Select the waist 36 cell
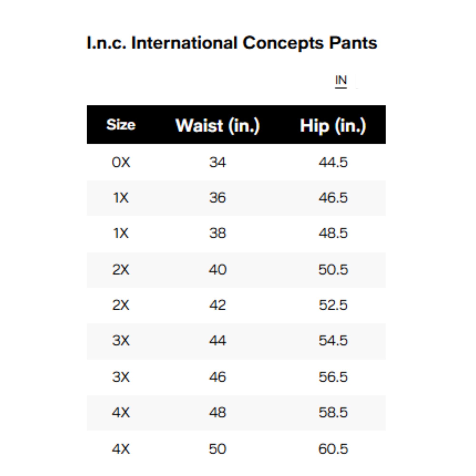The image size is (476, 476). coord(218,198)
